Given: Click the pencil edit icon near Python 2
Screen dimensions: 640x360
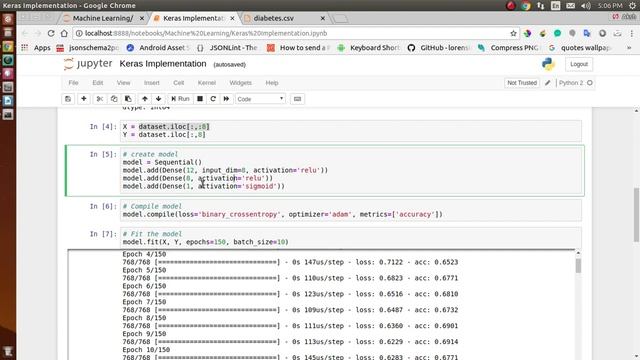Looking at the screenshot, I should tap(548, 83).
